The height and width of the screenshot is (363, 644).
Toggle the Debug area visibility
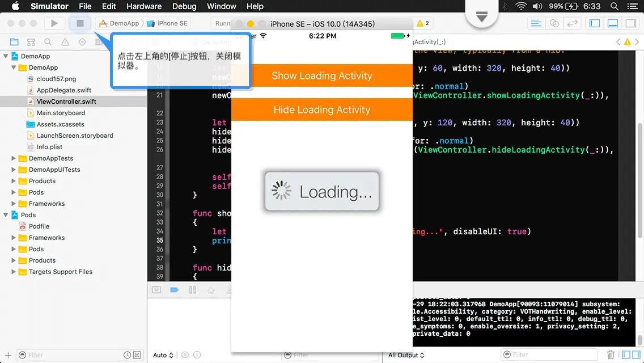613,23
